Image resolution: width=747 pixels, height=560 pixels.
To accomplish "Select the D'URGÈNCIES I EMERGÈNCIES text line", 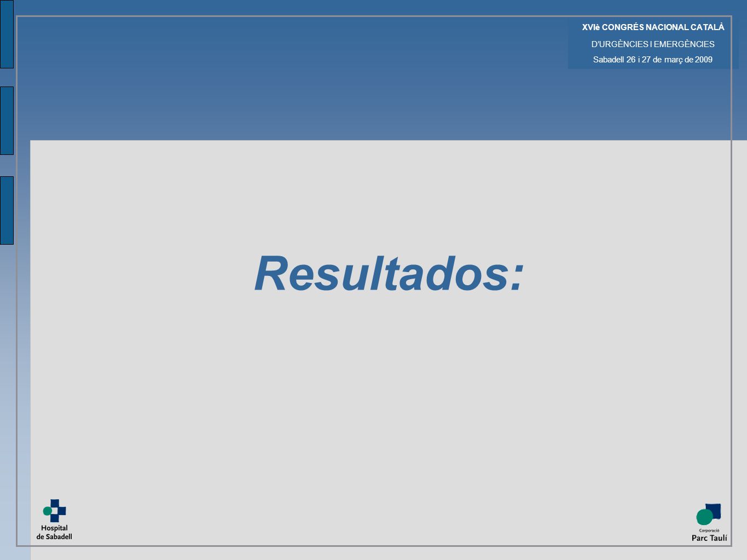I will point(653,44).
